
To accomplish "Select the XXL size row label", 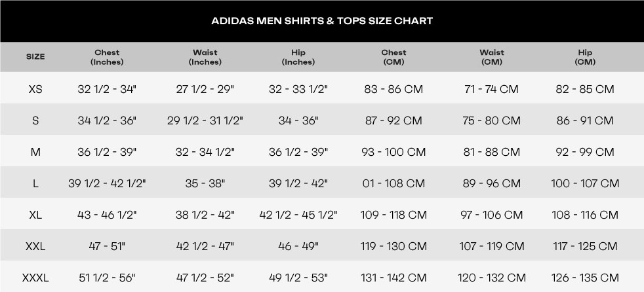I will [35, 246].
